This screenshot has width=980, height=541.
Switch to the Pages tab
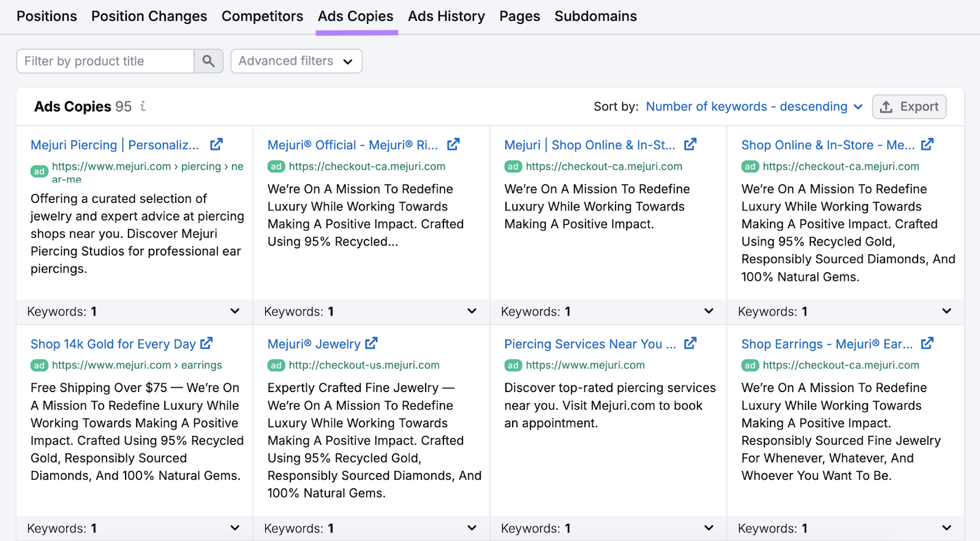pyautogui.click(x=519, y=17)
